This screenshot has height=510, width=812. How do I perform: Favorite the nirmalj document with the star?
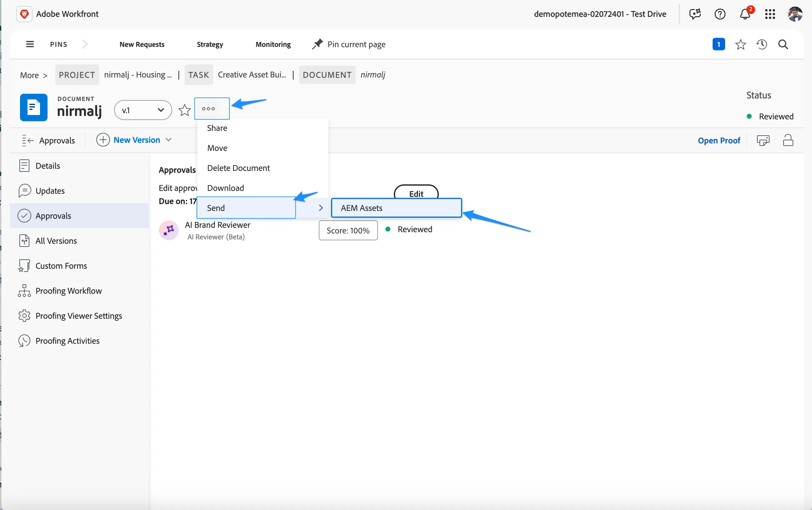[184, 110]
